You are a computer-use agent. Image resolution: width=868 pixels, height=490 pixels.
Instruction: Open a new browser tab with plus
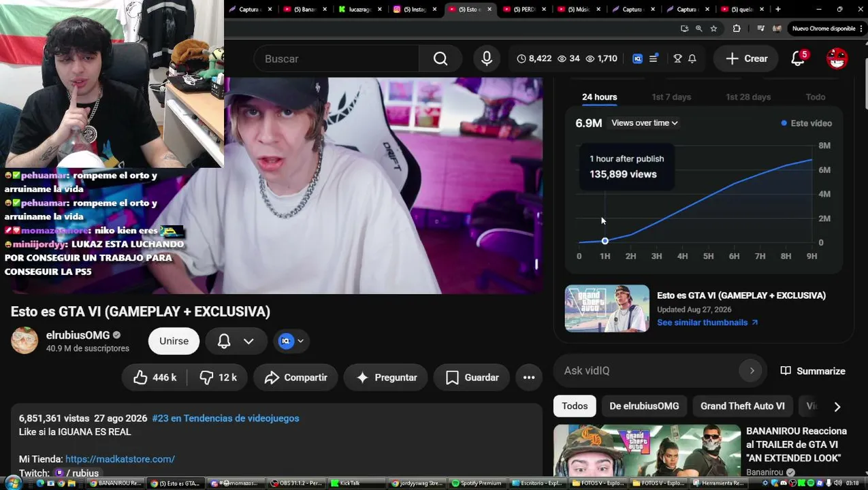(777, 9)
